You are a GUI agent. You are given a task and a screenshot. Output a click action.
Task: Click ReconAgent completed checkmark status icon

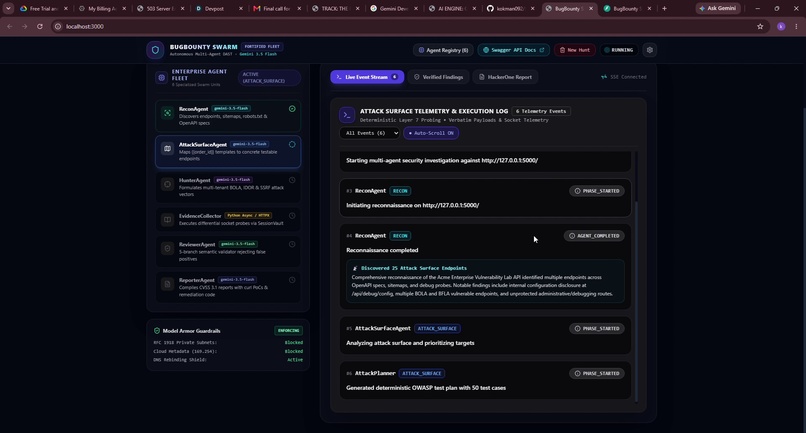(x=292, y=109)
